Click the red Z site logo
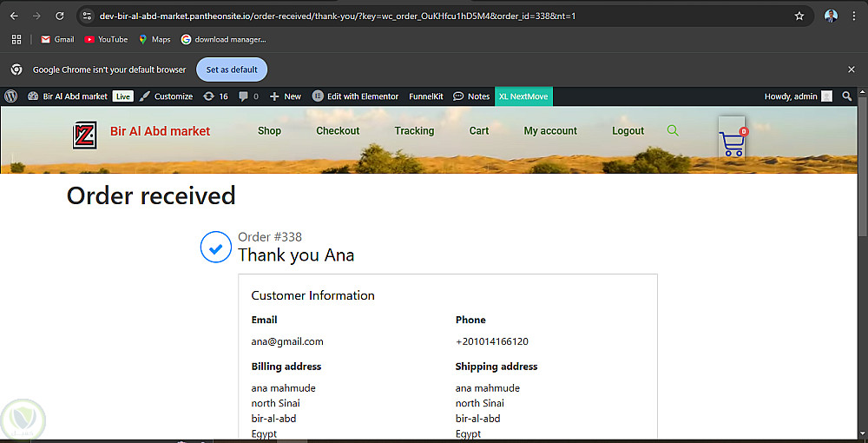Screen dimensions: 868x443 [x=85, y=136]
